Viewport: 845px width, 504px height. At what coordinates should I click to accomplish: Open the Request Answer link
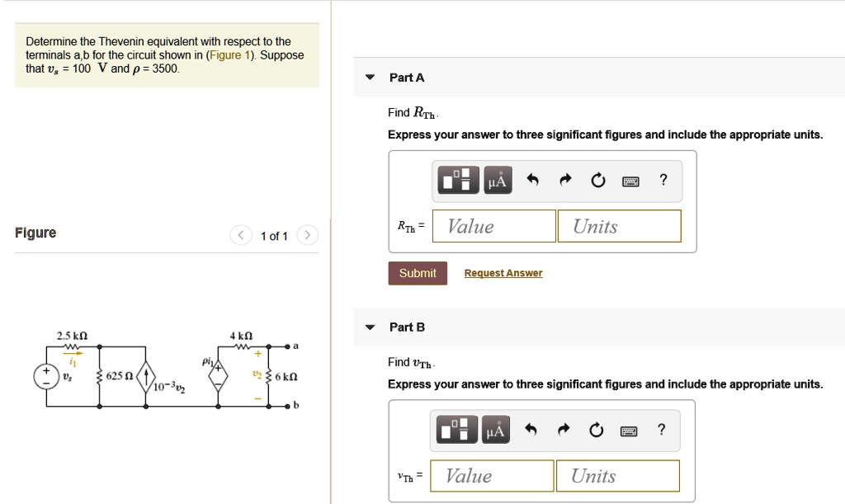503,272
